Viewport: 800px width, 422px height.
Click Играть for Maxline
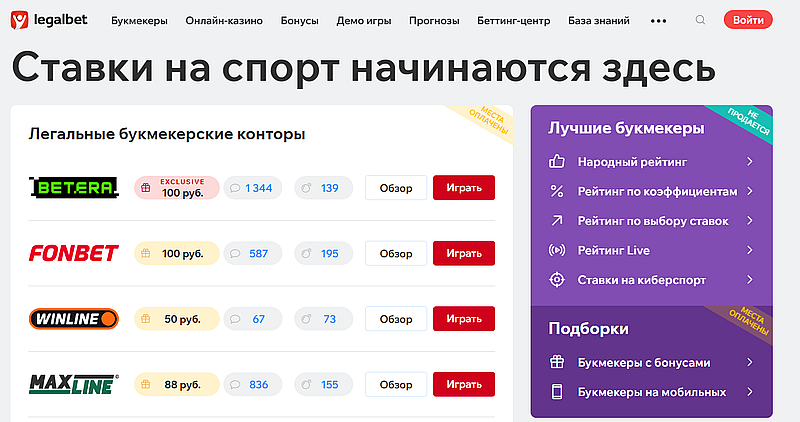click(464, 384)
